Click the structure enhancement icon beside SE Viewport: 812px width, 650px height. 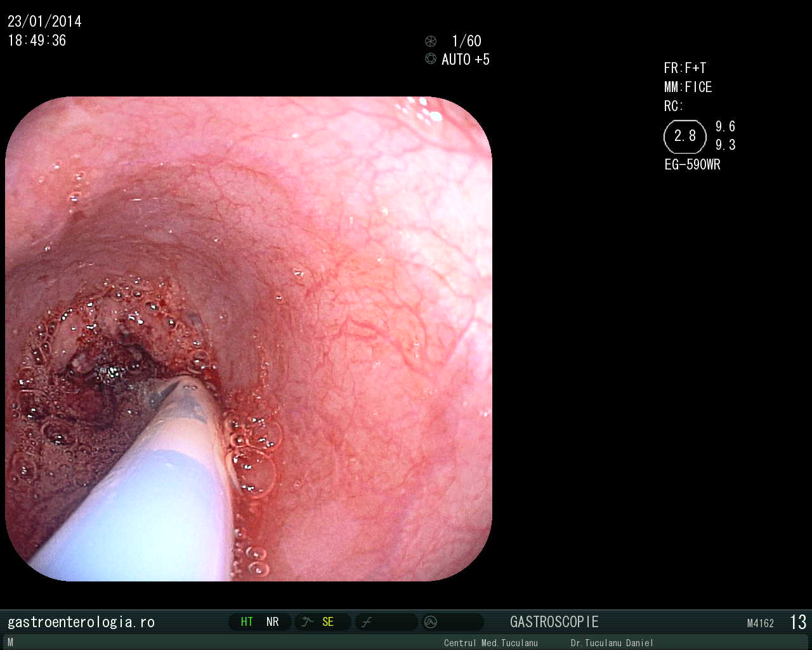(308, 622)
